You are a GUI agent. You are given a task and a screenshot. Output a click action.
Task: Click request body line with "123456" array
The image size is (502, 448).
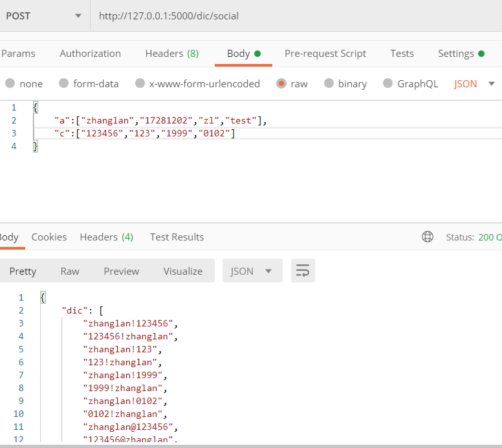point(144,133)
